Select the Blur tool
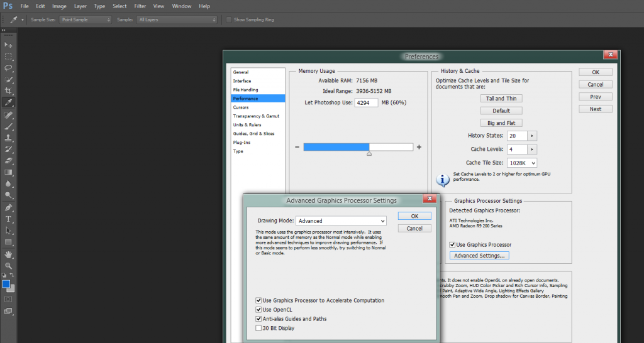644x343 pixels. 8,184
